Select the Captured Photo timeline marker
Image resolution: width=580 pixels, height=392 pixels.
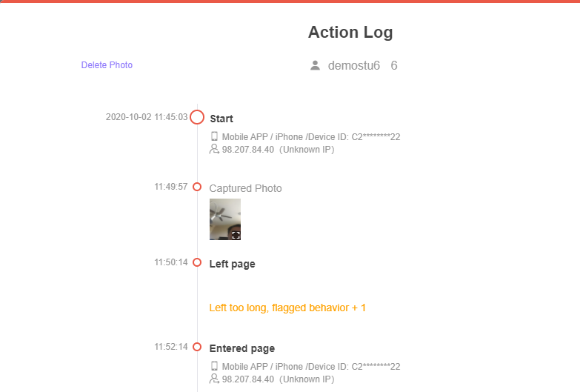(197, 187)
